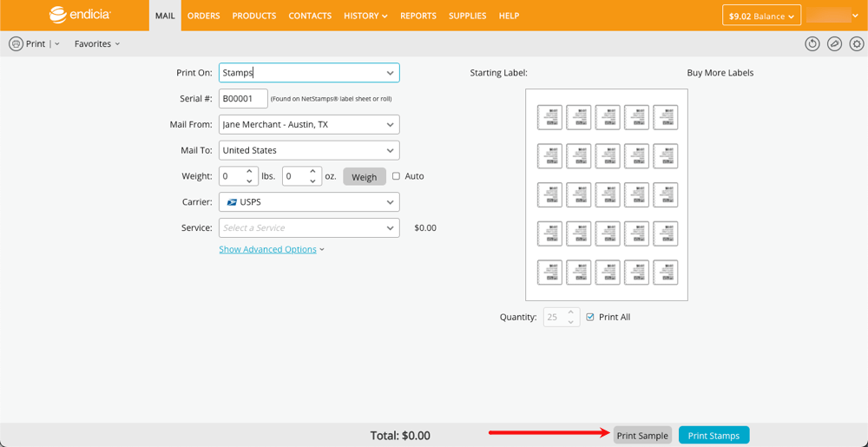This screenshot has height=447, width=868.
Task: Open the Print On dropdown
Action: tap(310, 72)
